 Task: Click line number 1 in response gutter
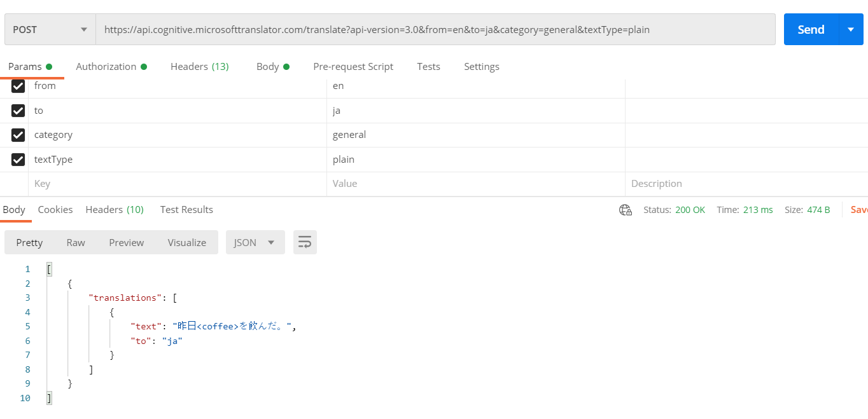coord(27,269)
